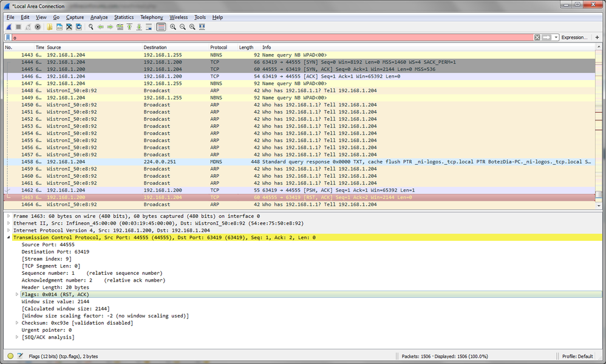Toggle auto-scroll during live capture
606x364 pixels.
click(149, 27)
